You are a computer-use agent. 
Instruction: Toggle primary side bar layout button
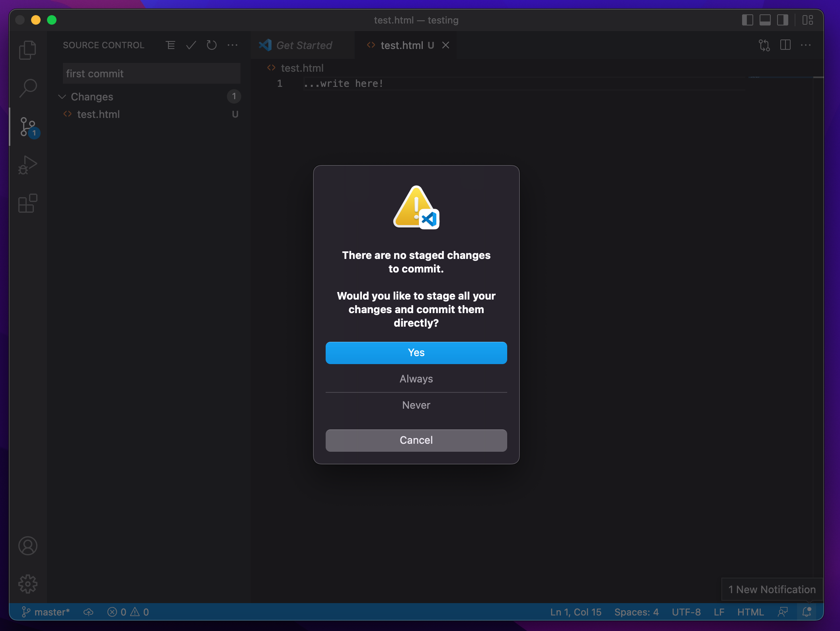[747, 20]
